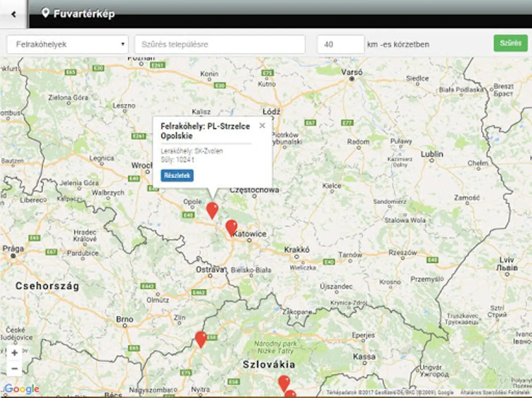
Task: Click the Radom city label
Action: click(358, 142)
